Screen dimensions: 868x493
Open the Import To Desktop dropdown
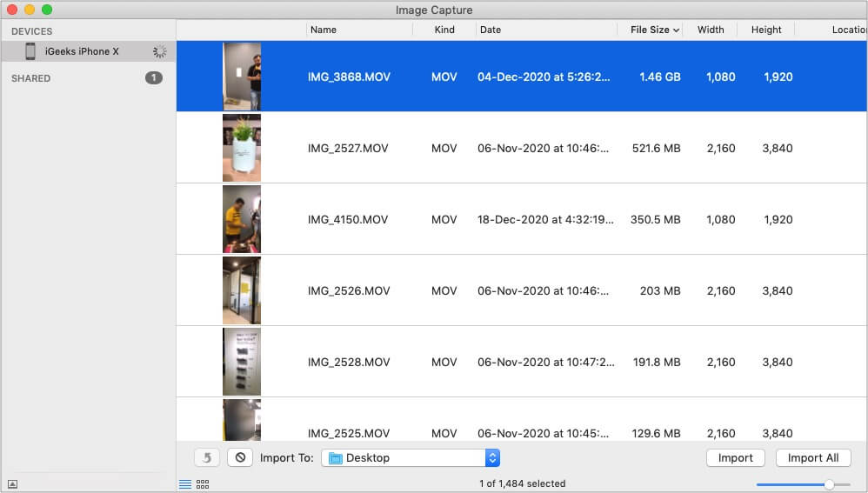(411, 457)
